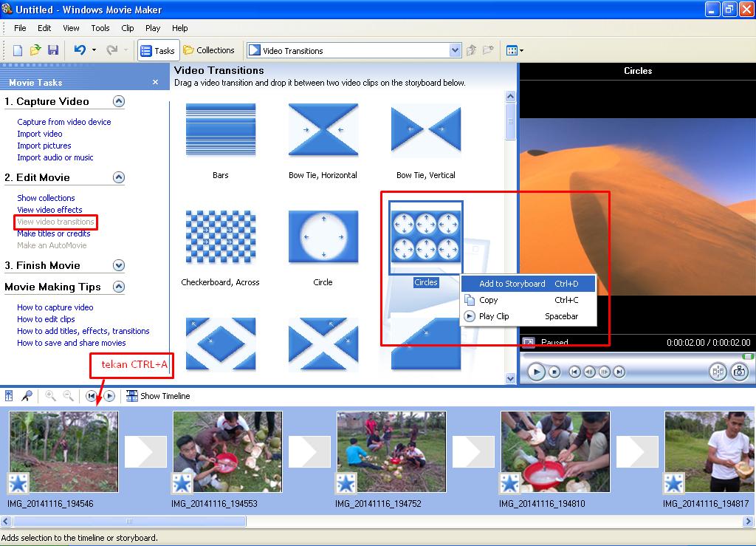
Task: Open the Views dropdown button
Action: click(515, 50)
